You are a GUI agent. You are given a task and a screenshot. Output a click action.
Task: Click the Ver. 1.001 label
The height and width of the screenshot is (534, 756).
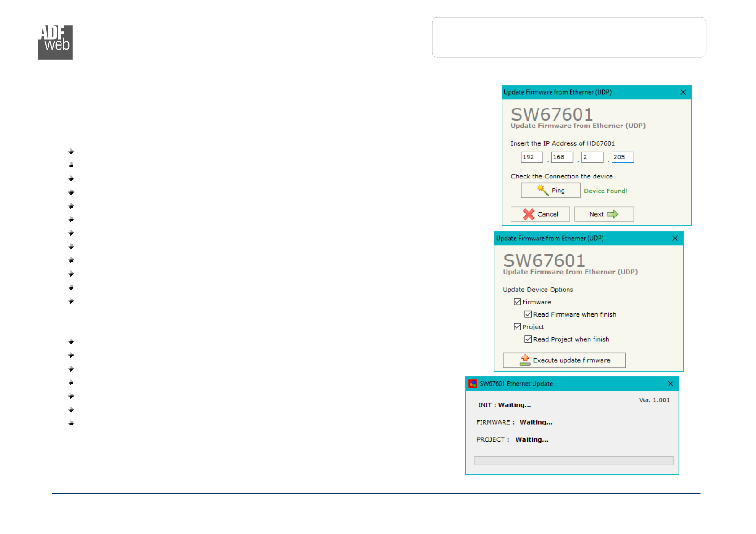coord(654,400)
